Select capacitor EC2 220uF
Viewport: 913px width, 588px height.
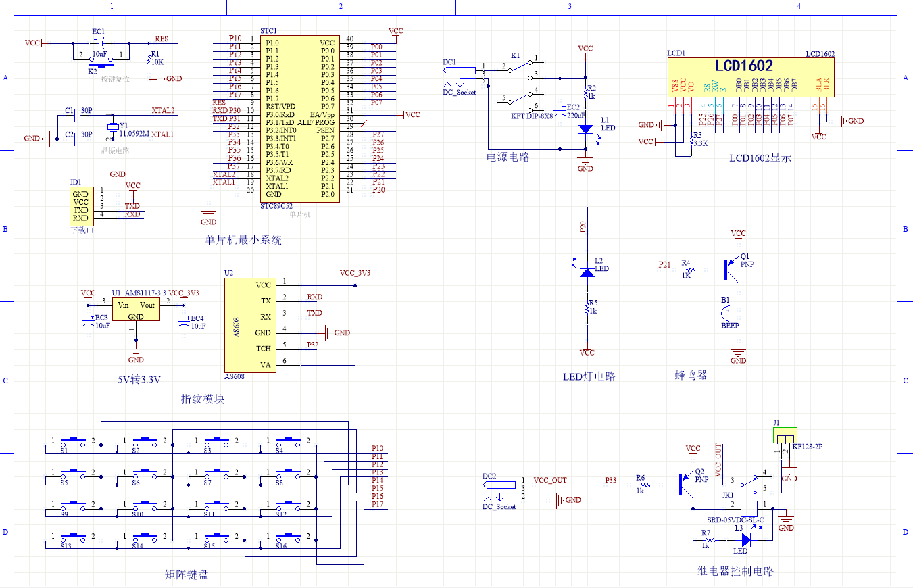560,112
